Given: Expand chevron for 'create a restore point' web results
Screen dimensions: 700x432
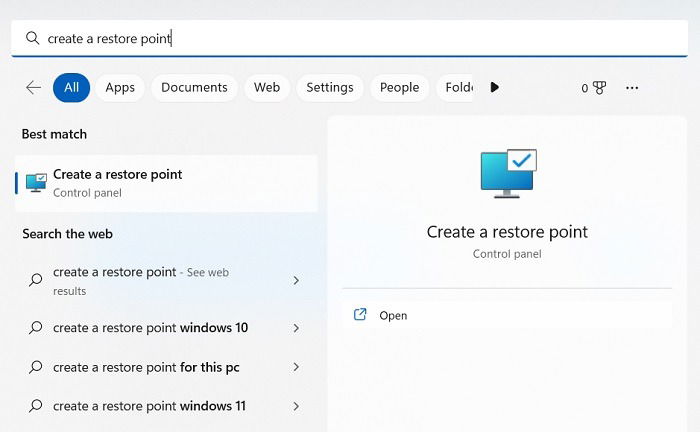Looking at the screenshot, I should pyautogui.click(x=296, y=280).
